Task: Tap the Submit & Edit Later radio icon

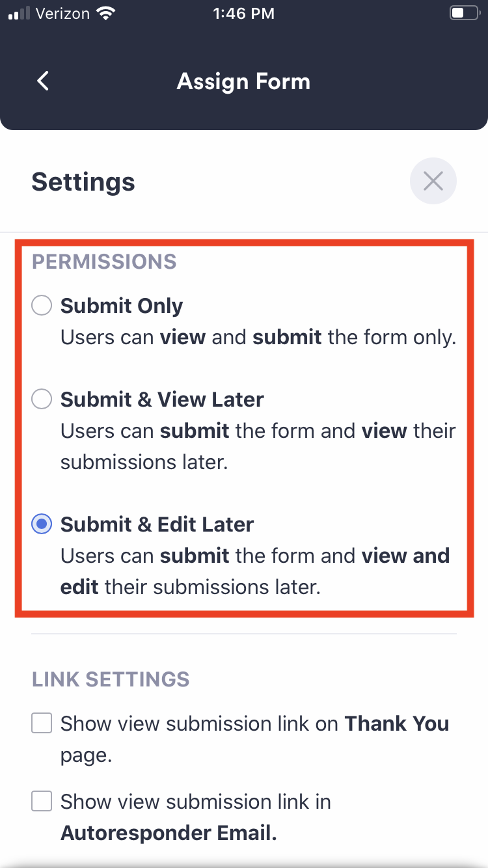Action: pyautogui.click(x=41, y=524)
